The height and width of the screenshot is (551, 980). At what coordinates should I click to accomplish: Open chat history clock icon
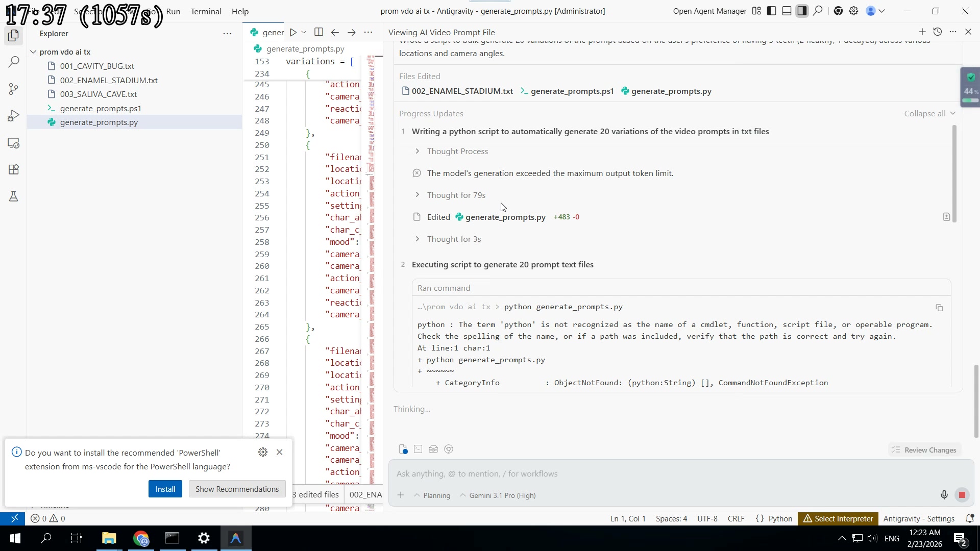[937, 32]
